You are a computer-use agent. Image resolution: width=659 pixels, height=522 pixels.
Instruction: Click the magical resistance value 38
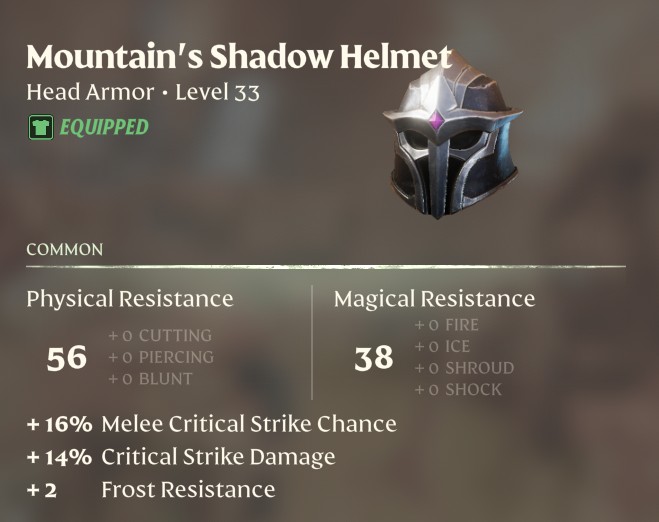374,358
